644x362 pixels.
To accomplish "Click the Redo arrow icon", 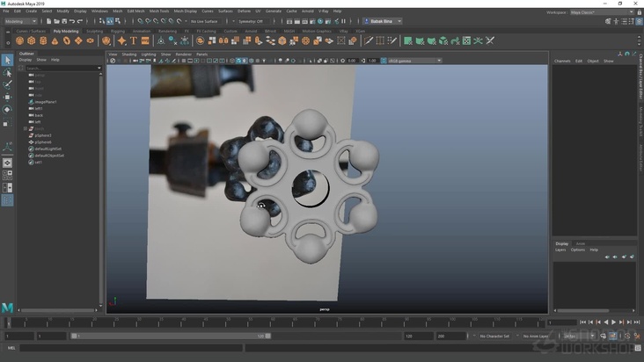I will click(80, 21).
